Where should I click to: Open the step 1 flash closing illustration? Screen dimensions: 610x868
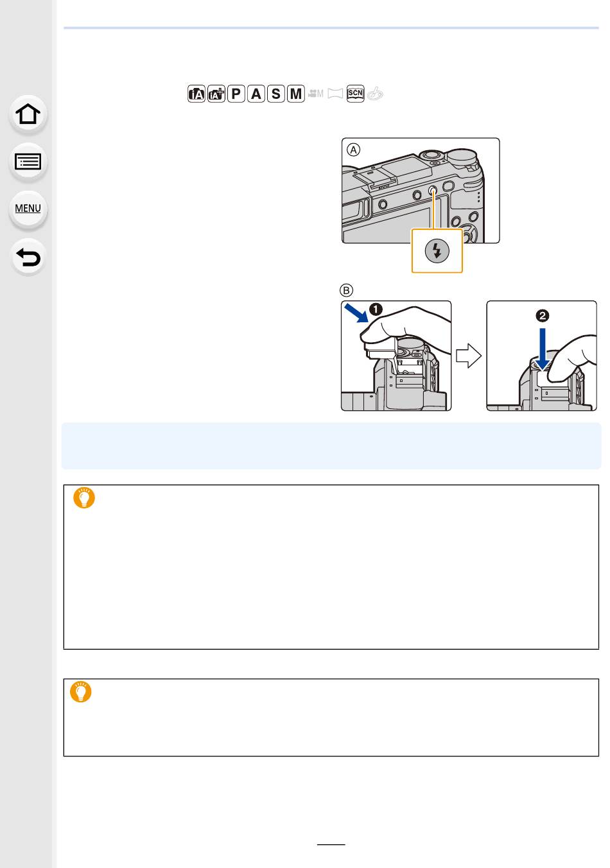[396, 356]
